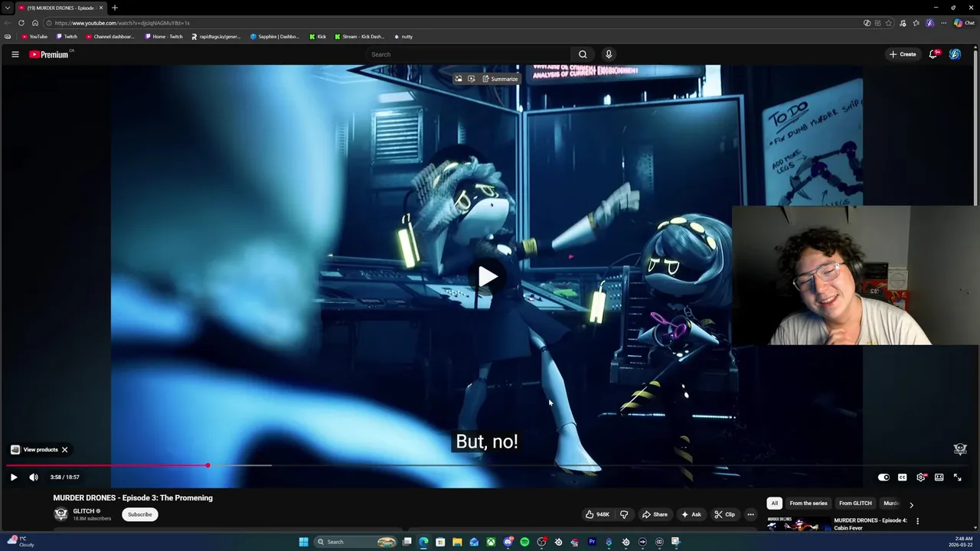Switch to theater mode
The height and width of the screenshot is (551, 980).
tap(939, 477)
